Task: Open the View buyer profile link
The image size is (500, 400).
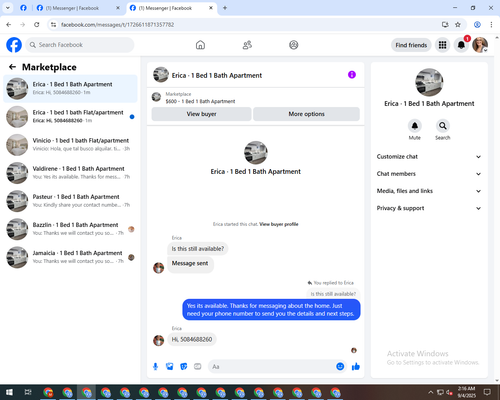Action: tap(279, 224)
